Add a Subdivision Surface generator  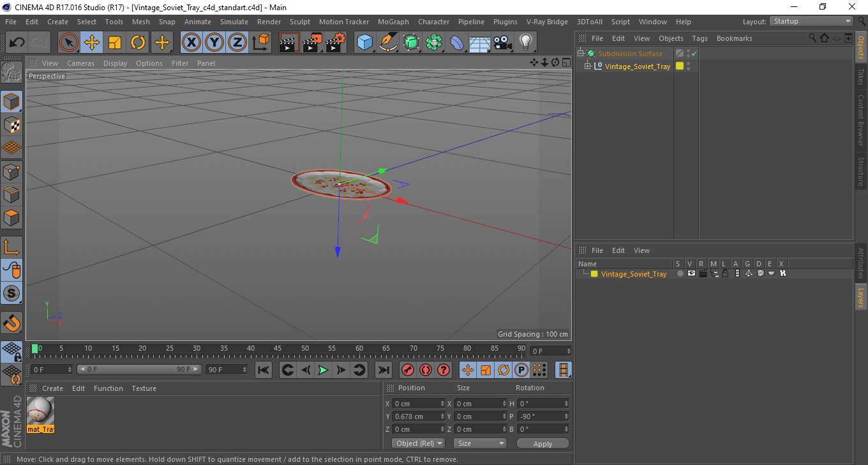411,43
